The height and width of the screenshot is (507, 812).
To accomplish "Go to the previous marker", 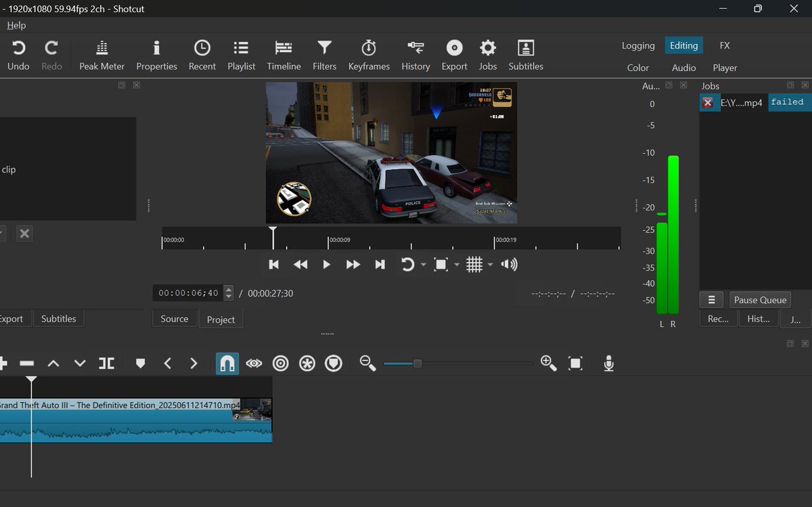I will (167, 363).
